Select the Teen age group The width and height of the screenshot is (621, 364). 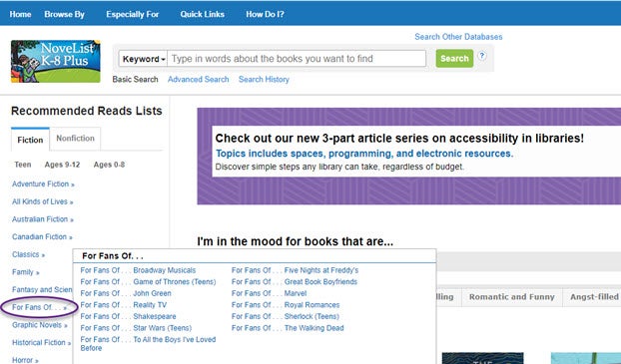point(23,165)
